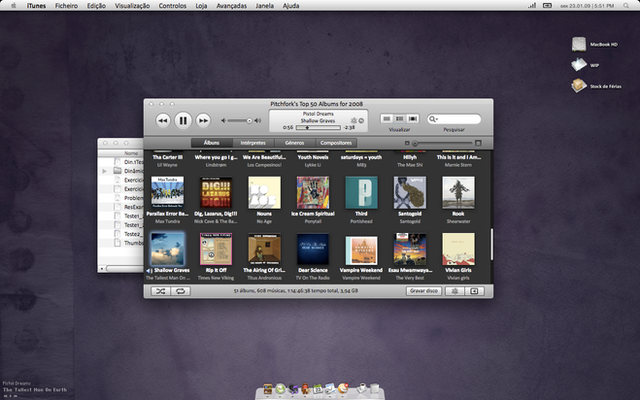Viewport: 640px width, 400px height.
Task: Click the sidebar toggle button in the bottom bar
Action: pyautogui.click(x=474, y=291)
